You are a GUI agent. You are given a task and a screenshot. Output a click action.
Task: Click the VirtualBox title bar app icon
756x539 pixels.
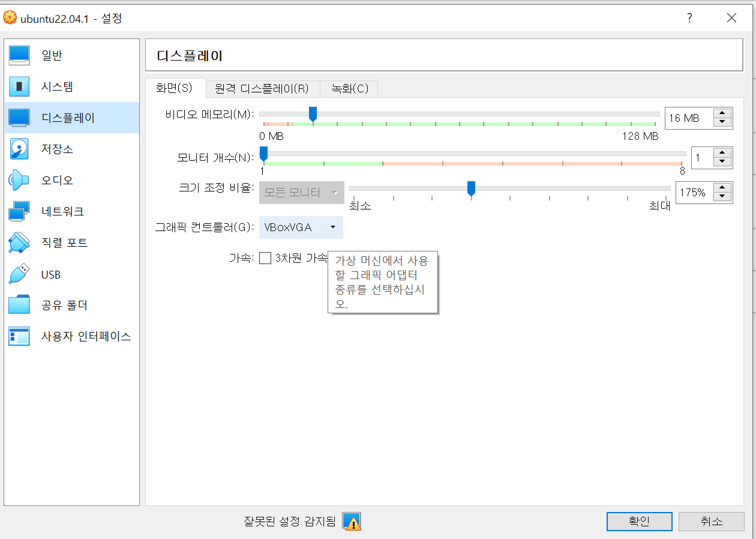pyautogui.click(x=10, y=18)
